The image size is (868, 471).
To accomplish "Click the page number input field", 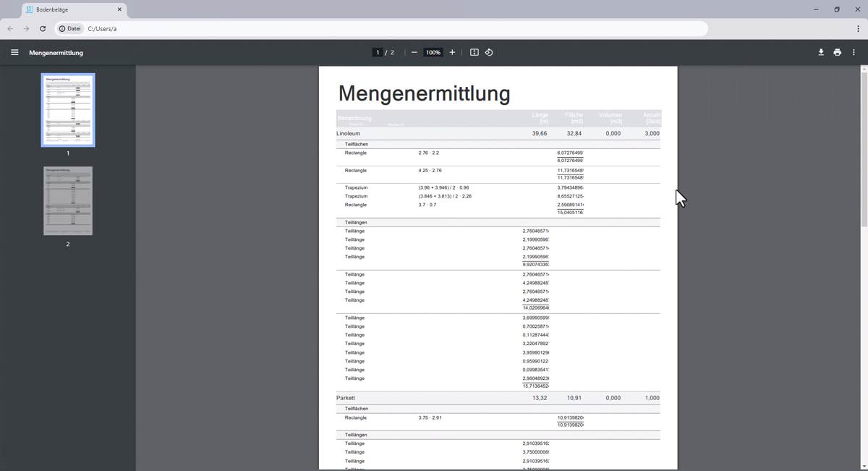I will 377,53.
